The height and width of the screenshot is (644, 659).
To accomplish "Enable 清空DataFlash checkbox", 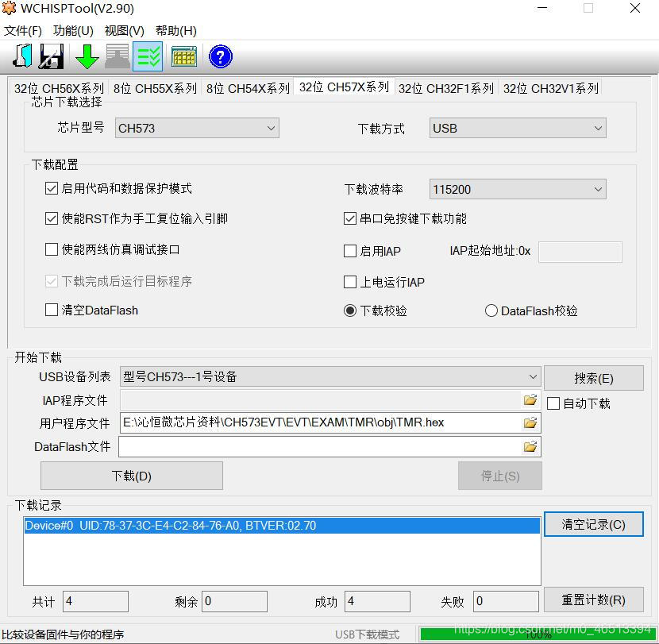I will pyautogui.click(x=52, y=310).
